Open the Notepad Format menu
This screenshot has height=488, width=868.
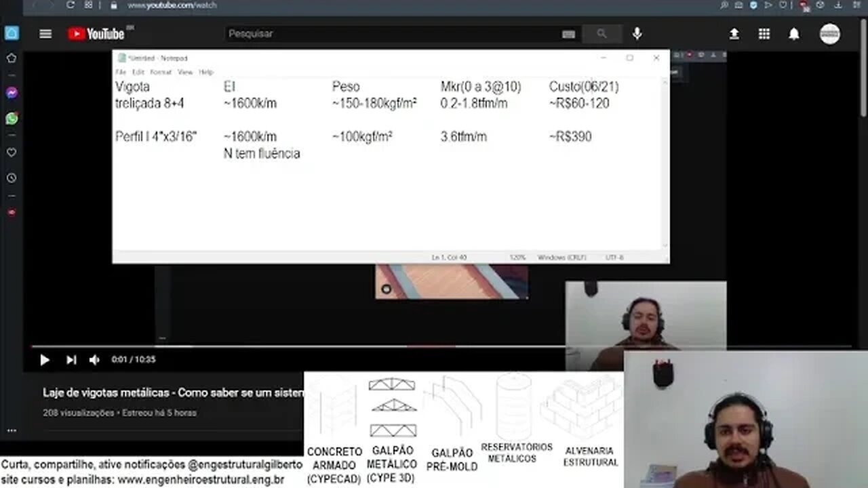coord(161,72)
